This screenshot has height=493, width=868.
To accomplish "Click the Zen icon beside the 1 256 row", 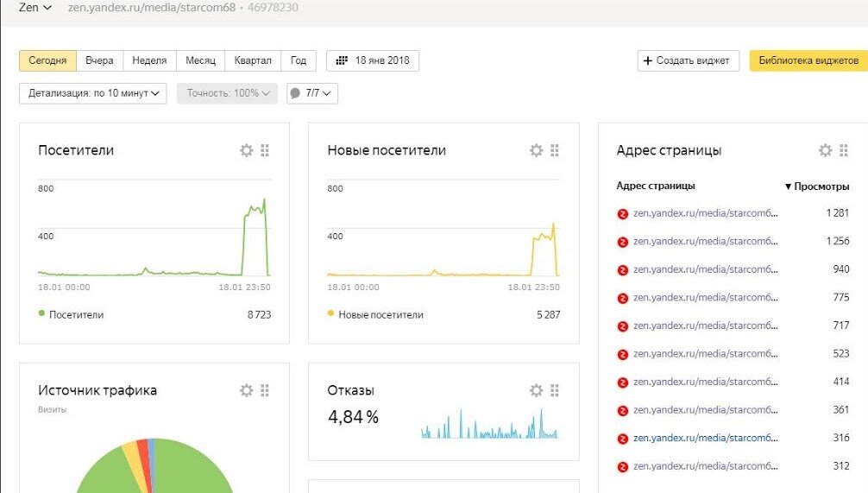I will coord(623,242).
